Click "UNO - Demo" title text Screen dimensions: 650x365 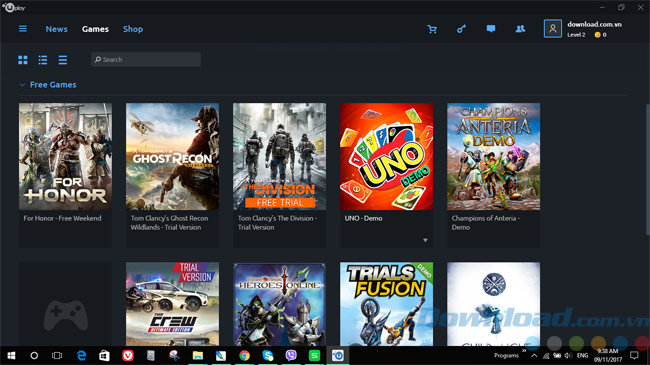[x=364, y=218]
